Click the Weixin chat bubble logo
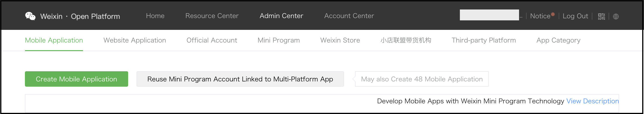The image size is (644, 114). coord(30,16)
